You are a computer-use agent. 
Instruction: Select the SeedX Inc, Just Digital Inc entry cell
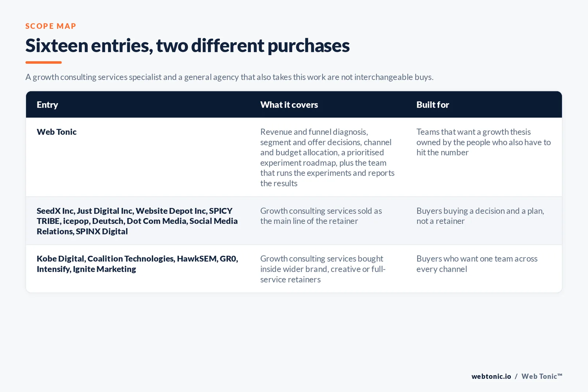(137, 221)
